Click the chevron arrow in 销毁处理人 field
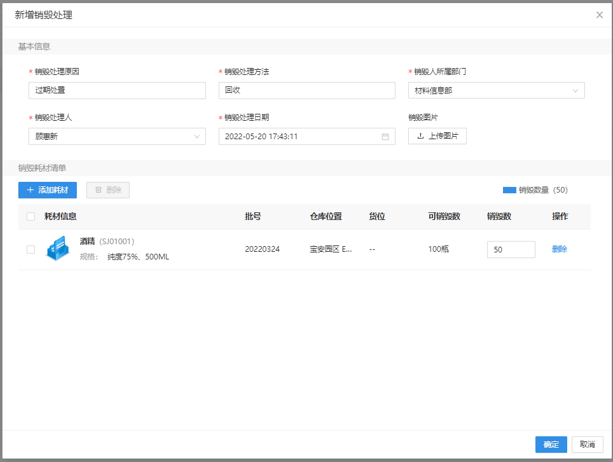Image resolution: width=613 pixels, height=462 pixels. pyautogui.click(x=197, y=136)
